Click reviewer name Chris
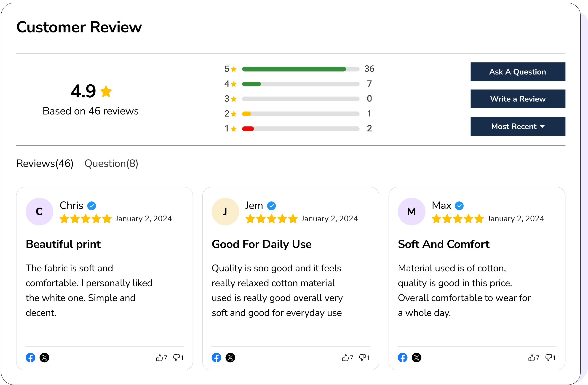Viewport: 588px width, 385px height. (71, 206)
